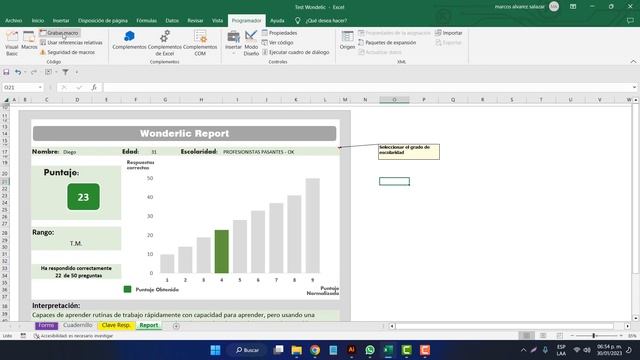Click the green bar in the chart
The image size is (640, 360).
(x=222, y=251)
